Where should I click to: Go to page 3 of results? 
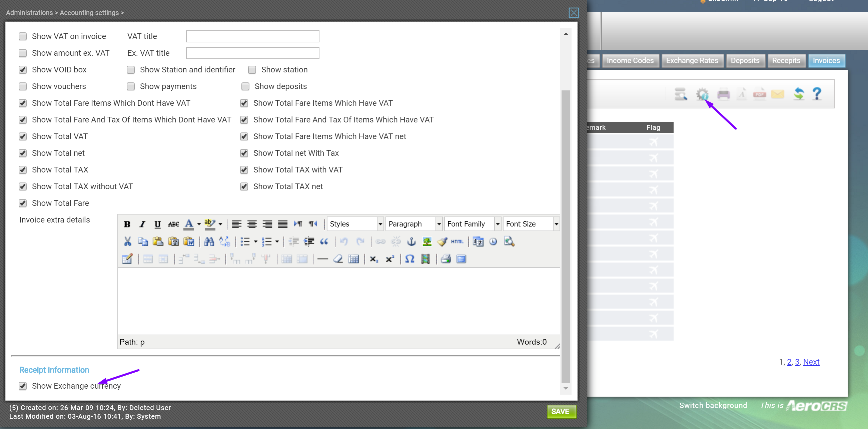click(x=797, y=362)
